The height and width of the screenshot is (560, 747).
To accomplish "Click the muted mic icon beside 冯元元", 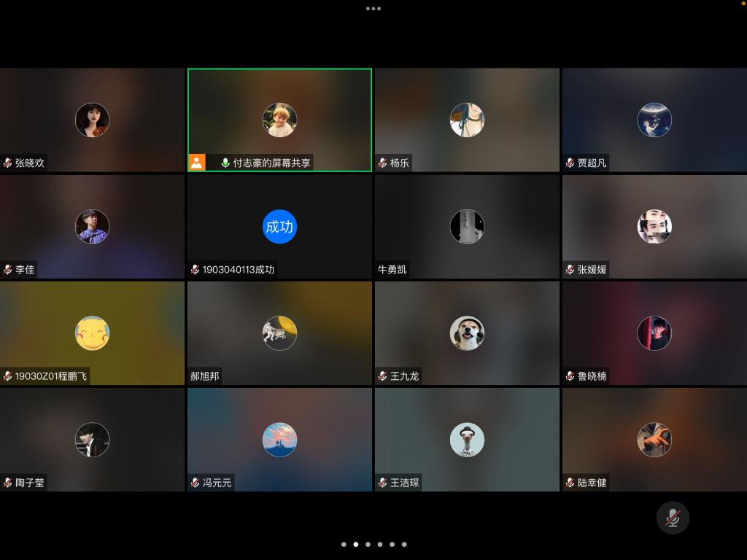I will click(195, 483).
